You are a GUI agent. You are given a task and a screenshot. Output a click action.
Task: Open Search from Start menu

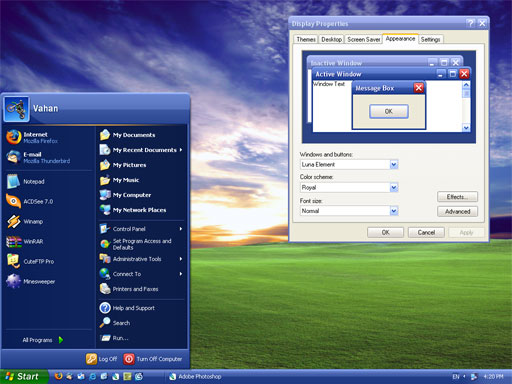(141, 323)
